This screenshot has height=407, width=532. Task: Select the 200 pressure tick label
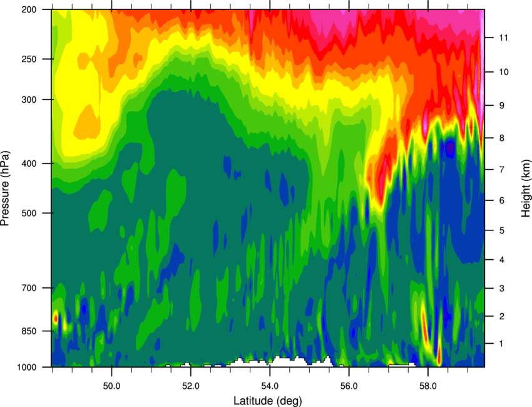[x=29, y=9]
